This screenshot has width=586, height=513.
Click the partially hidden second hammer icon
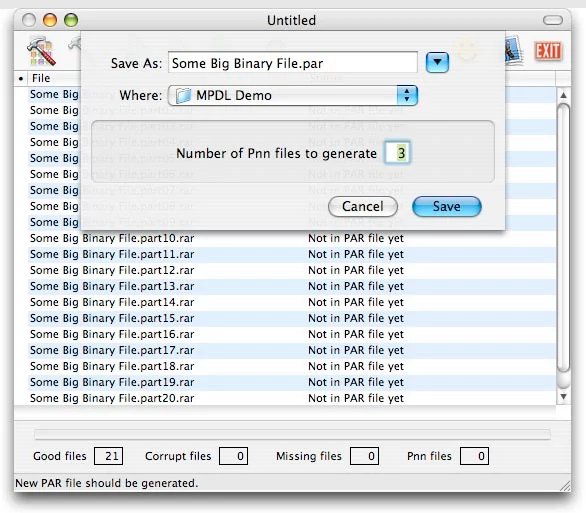(74, 44)
